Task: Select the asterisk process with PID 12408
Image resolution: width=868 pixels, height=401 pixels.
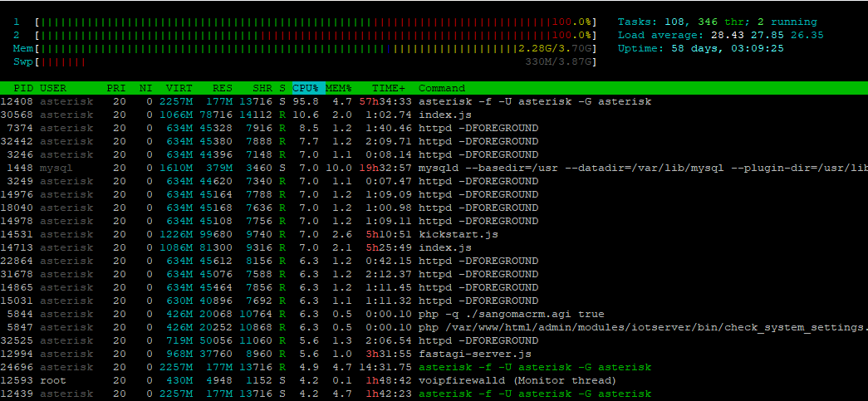Action: pyautogui.click(x=332, y=101)
